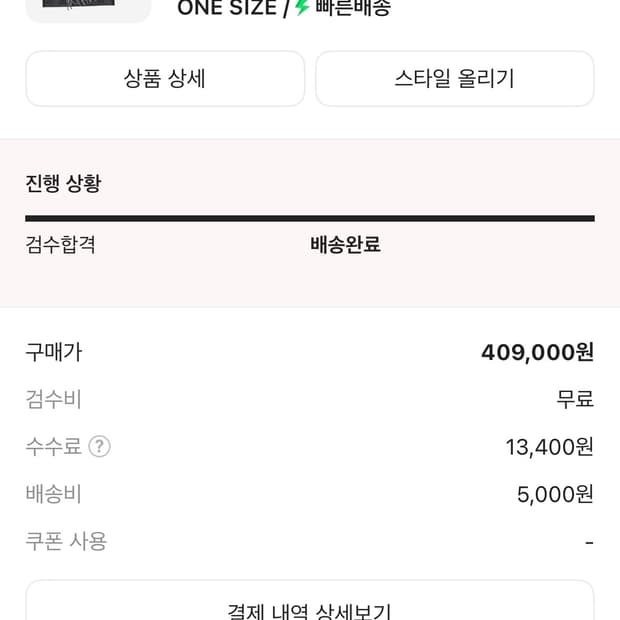620x620 pixels.
Task: Open the 상품 상세 button
Action: coord(165,79)
